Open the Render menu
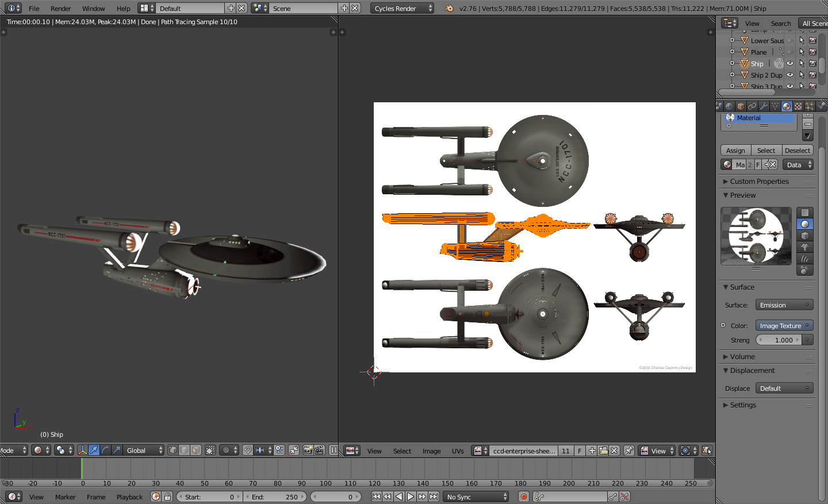 61,9
